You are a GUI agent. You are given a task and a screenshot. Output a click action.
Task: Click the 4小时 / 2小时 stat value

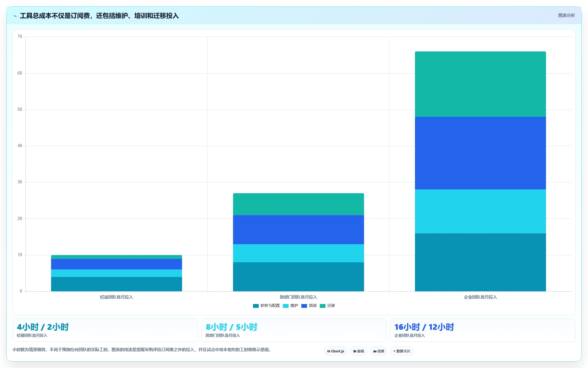pos(43,327)
